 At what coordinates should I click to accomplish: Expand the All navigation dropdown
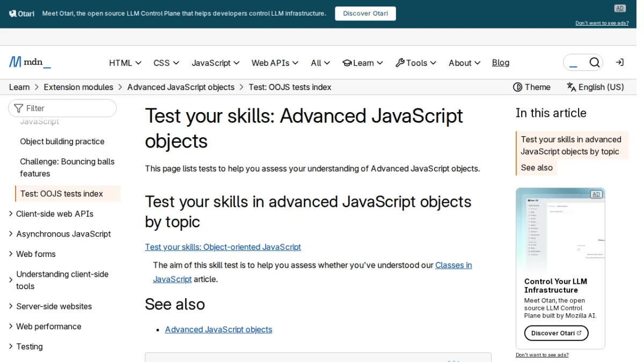[320, 63]
